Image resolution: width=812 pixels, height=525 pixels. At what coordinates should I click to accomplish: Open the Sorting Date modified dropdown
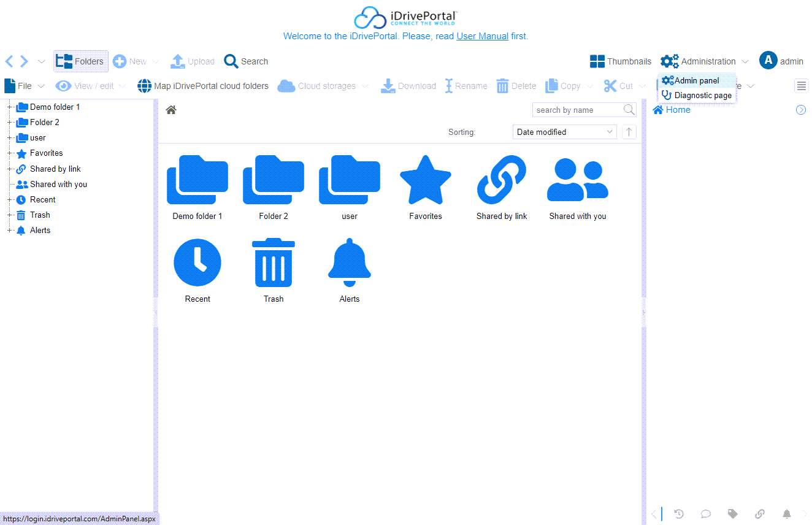tap(564, 132)
